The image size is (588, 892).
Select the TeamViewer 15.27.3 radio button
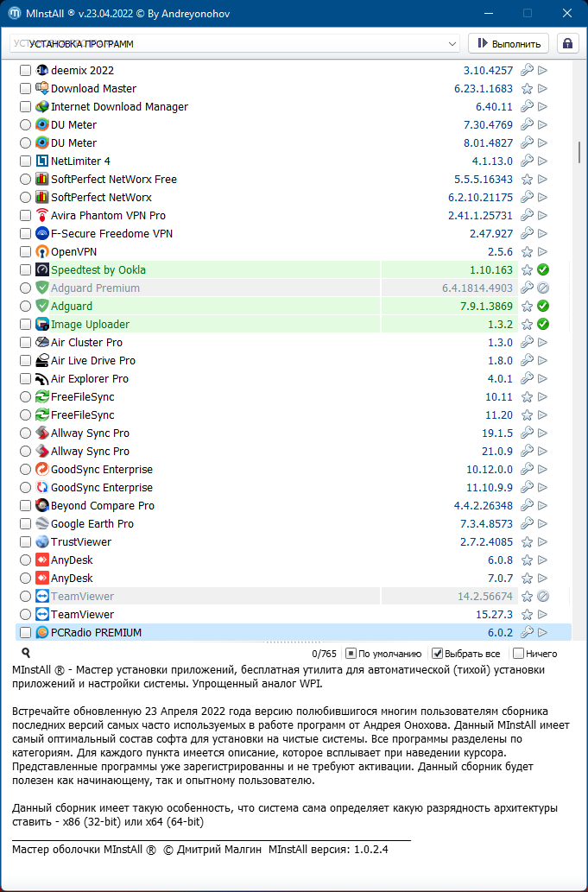tap(25, 615)
